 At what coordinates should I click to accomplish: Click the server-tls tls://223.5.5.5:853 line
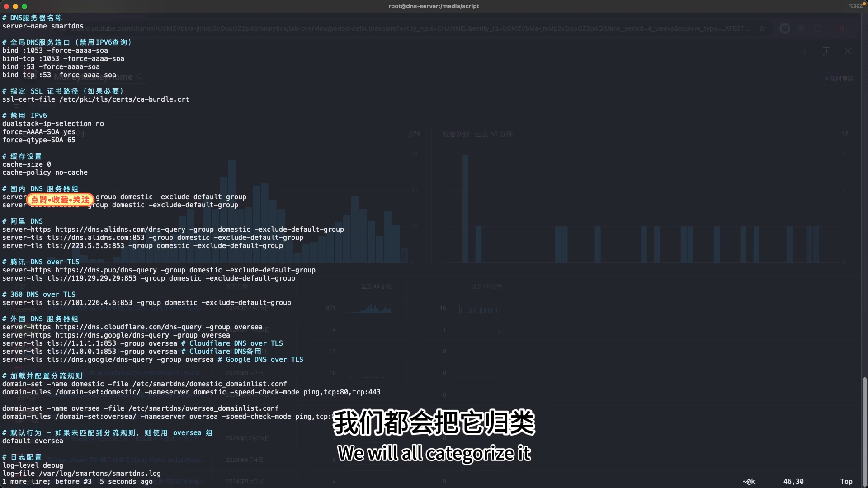click(142, 246)
